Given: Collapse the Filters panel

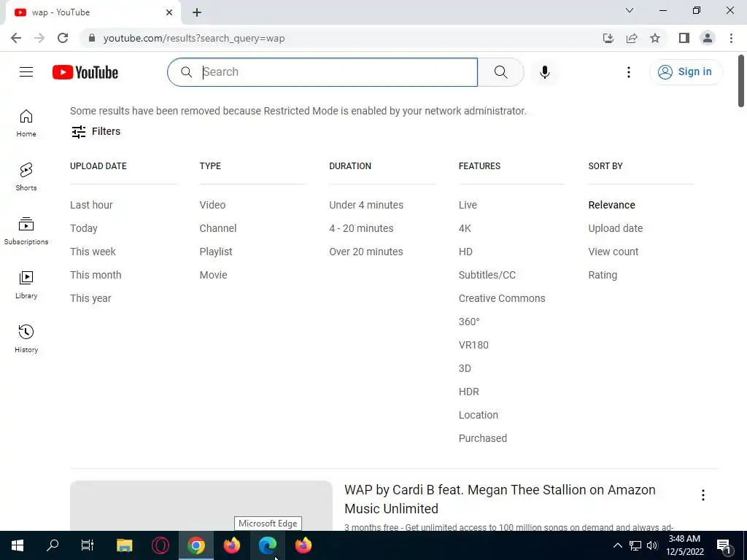Looking at the screenshot, I should coord(96,131).
